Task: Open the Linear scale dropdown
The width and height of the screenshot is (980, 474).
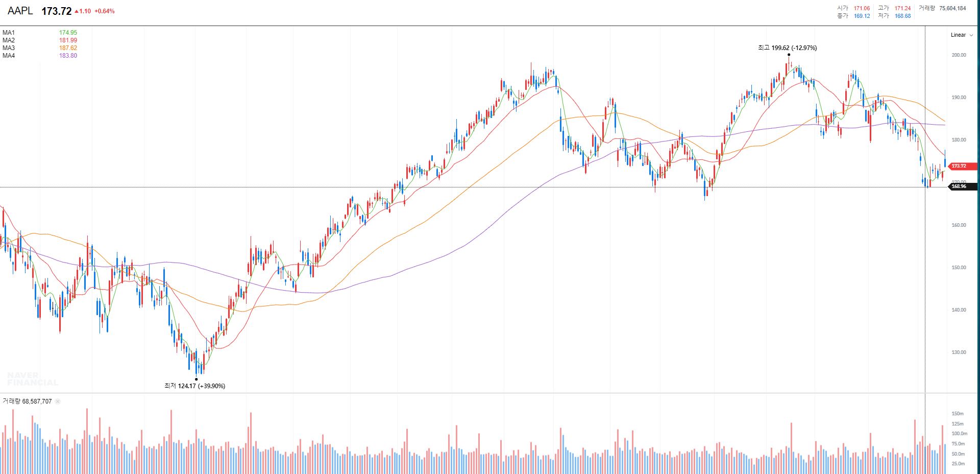Action: click(962, 35)
